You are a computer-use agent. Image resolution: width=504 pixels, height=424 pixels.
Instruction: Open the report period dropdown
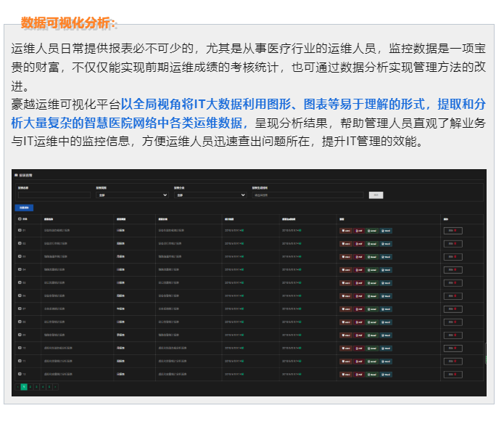tap(131, 195)
